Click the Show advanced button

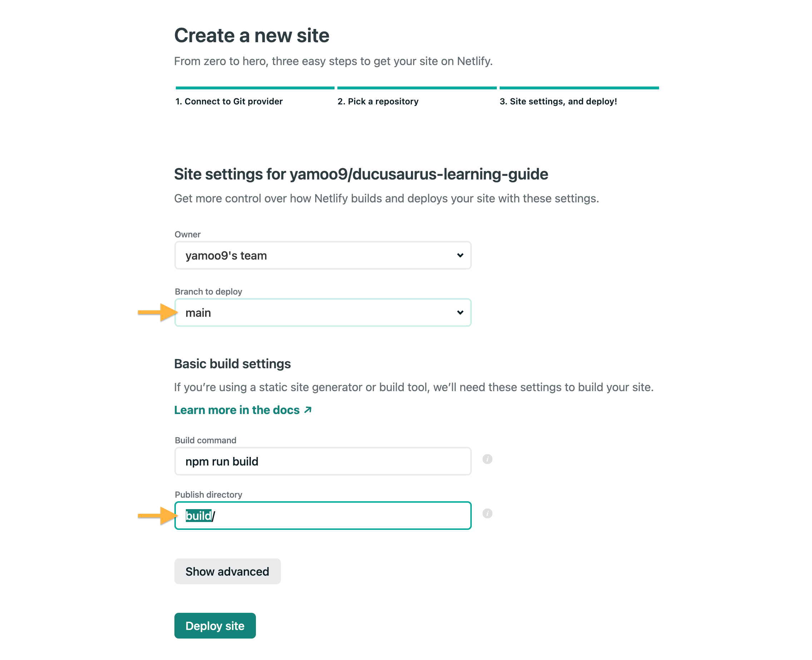coord(227,571)
